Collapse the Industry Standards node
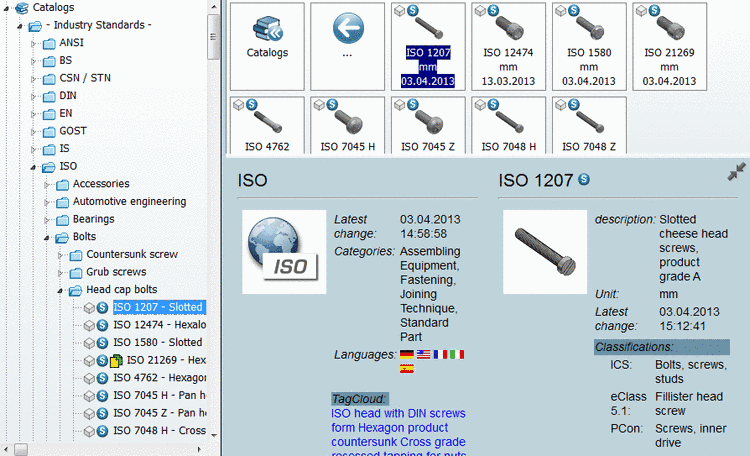750x456 pixels. click(20, 26)
